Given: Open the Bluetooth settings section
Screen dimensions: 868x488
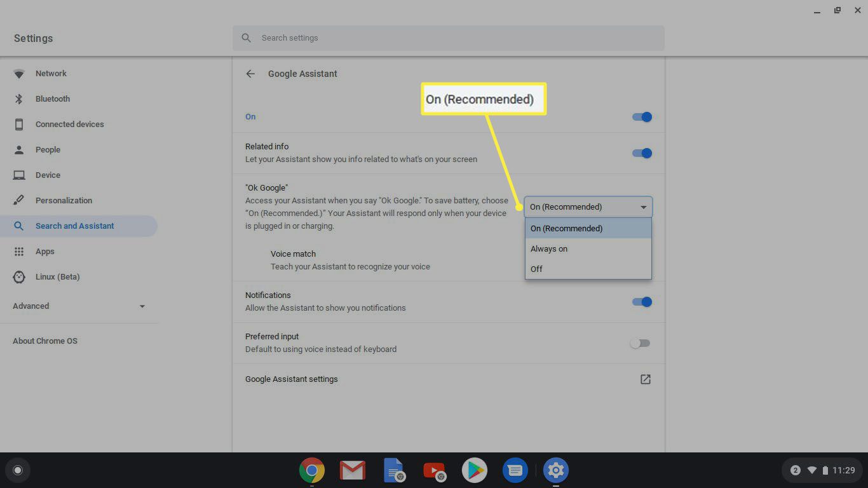Looking at the screenshot, I should click(x=79, y=99).
